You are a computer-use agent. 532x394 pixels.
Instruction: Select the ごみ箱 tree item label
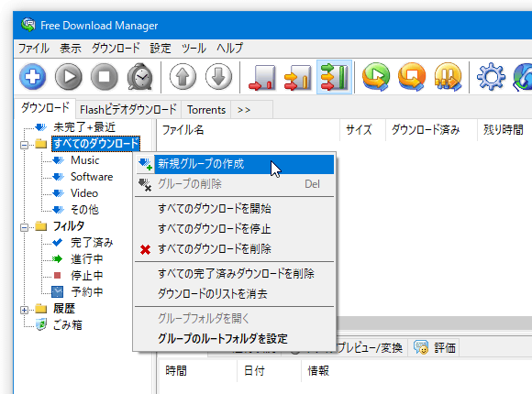click(x=68, y=325)
